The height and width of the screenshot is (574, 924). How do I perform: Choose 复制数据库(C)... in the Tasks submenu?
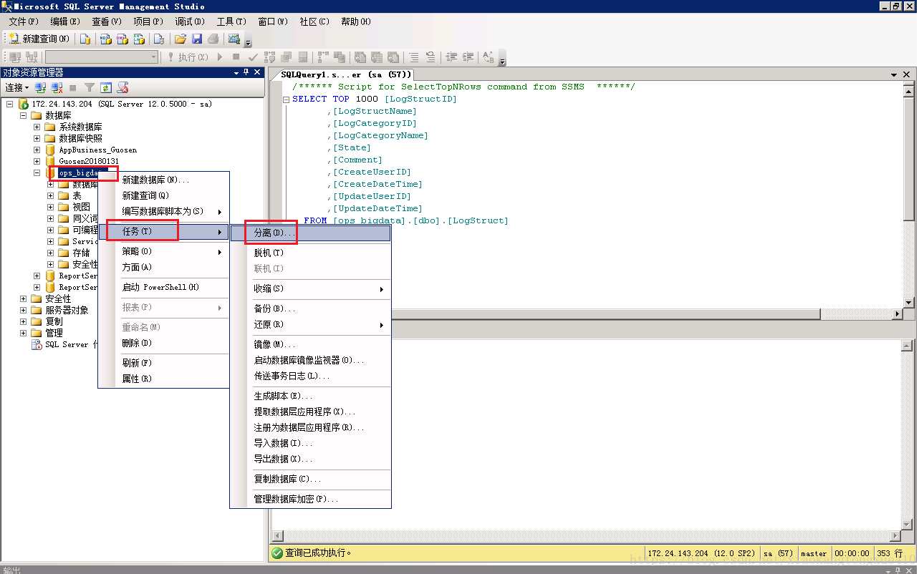[x=310, y=479]
